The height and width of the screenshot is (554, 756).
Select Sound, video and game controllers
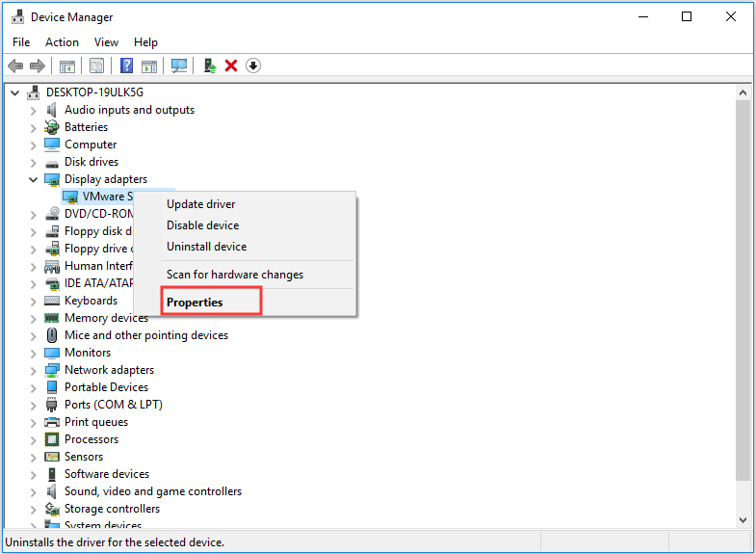click(x=152, y=491)
